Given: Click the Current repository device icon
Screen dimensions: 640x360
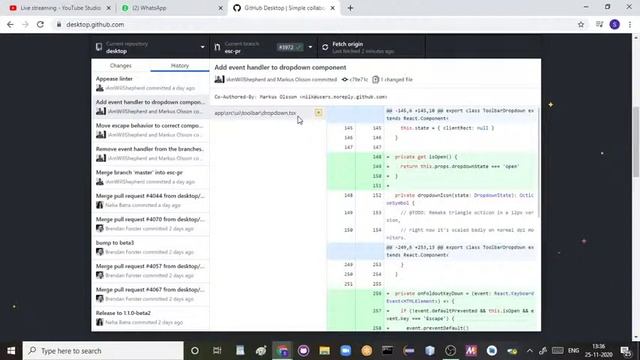Looking at the screenshot, I should pos(99,47).
